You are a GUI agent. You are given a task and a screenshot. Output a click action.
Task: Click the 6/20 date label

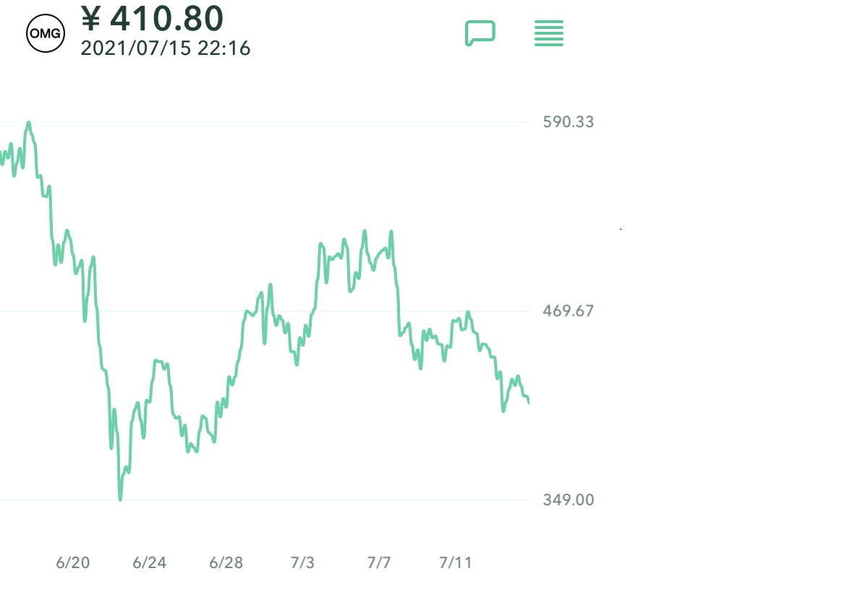coord(73,563)
